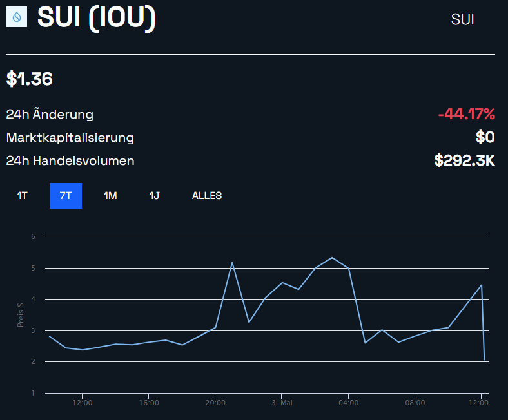Viewport: 508px width, 420px height.
Task: Click the chart's highest peak before 04:00
Action: point(332,258)
